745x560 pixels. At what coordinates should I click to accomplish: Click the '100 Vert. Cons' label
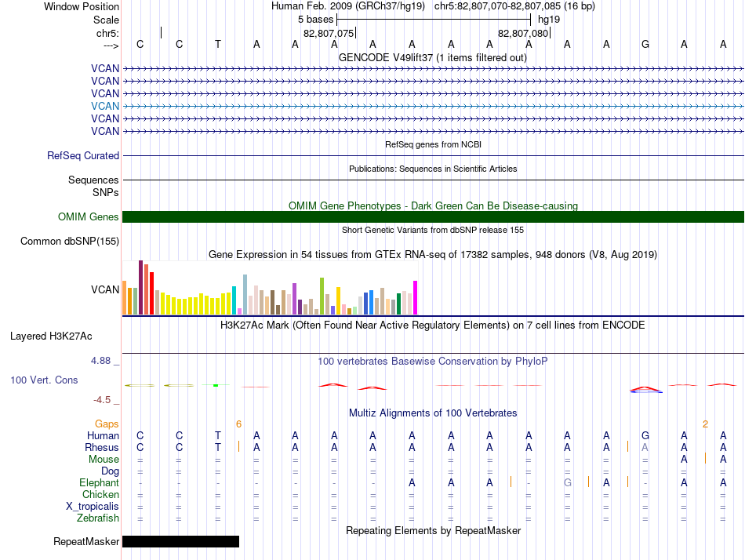pos(44,380)
